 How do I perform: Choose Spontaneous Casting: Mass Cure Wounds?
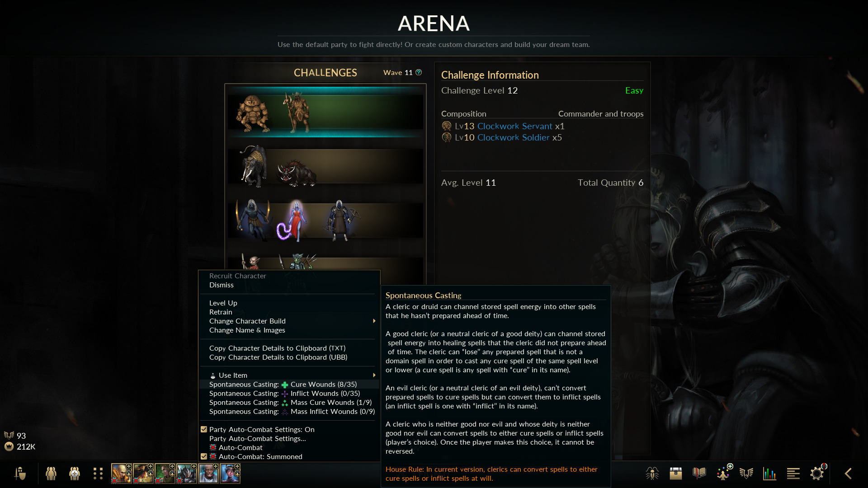click(x=291, y=402)
